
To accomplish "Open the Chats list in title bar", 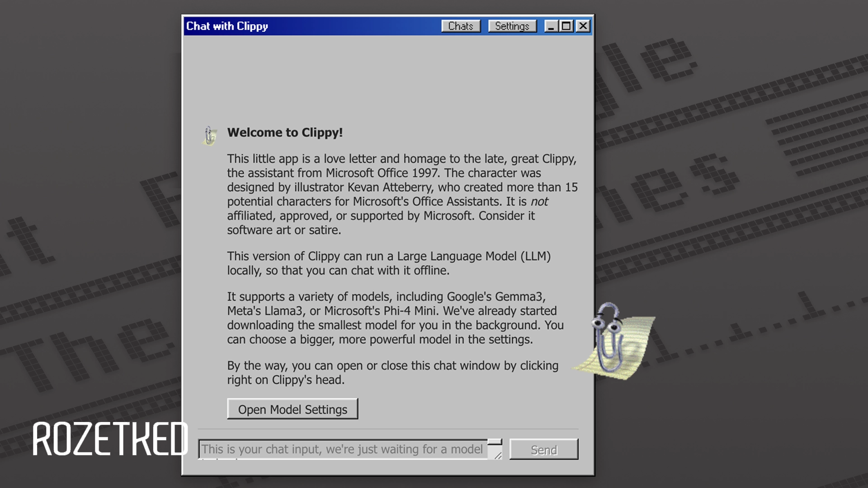I will (461, 26).
